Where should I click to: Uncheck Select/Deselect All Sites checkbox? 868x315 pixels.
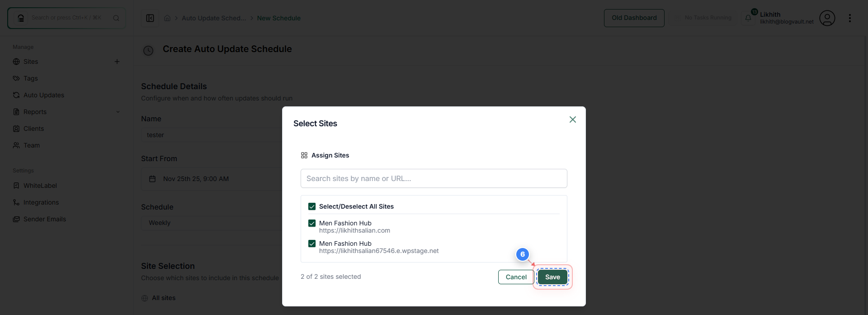point(312,206)
